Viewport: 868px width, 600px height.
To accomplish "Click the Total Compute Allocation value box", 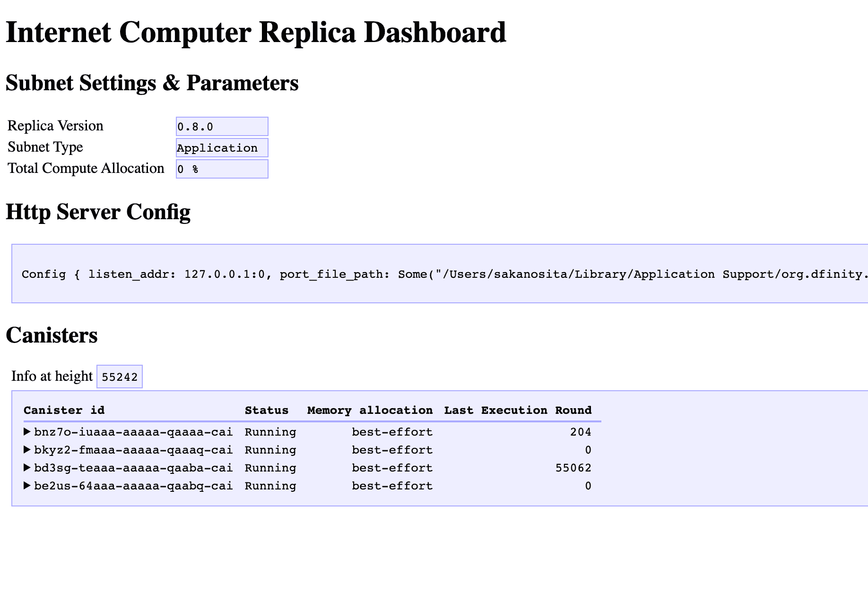I will [x=222, y=169].
